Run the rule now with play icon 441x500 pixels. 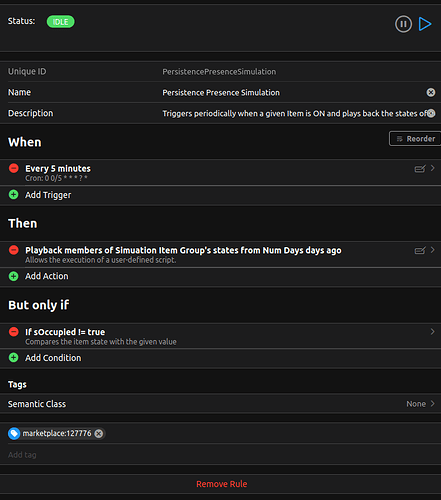425,24
